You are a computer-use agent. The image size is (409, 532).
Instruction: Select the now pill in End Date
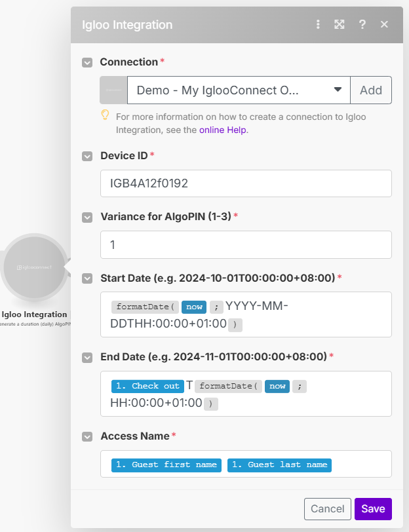click(x=277, y=386)
